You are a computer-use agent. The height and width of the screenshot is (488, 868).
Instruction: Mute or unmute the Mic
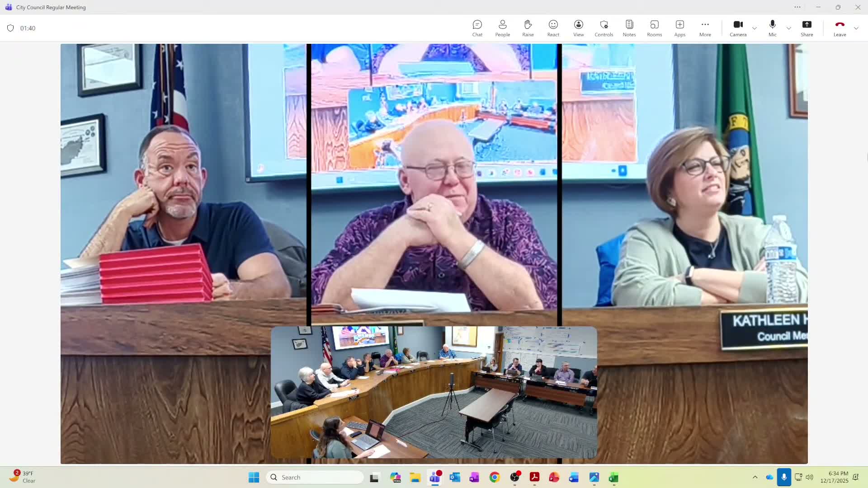click(x=772, y=28)
